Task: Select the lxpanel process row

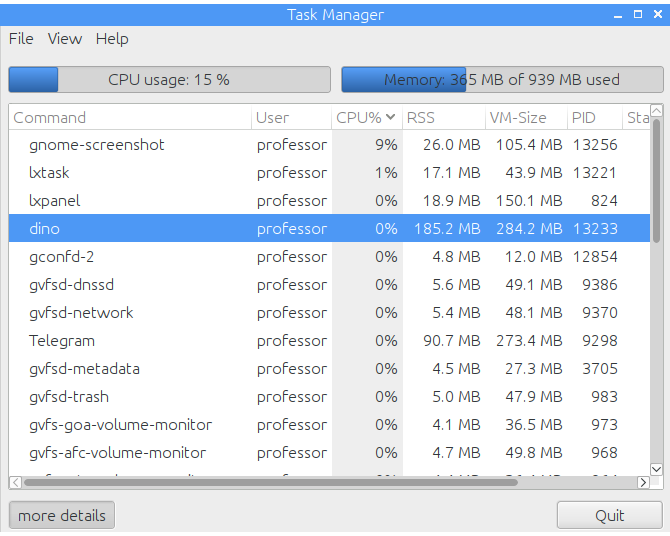Action: 329,201
